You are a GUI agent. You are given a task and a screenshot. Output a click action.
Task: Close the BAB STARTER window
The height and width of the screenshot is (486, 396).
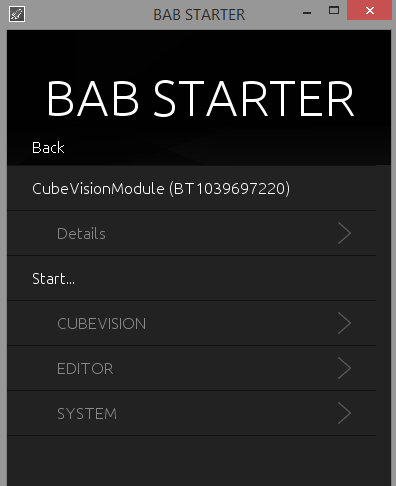pyautogui.click(x=369, y=10)
